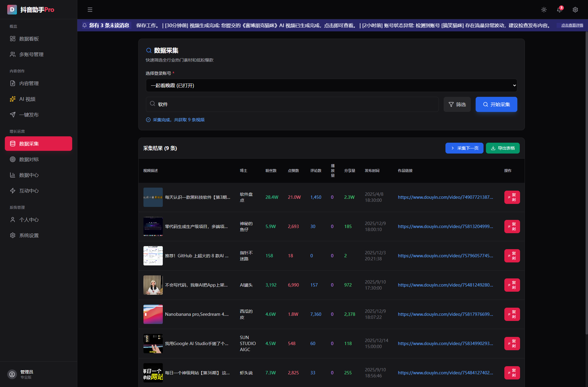Image resolution: width=588 pixels, height=387 pixels.
Task: Open 内容管理 in the sidebar
Action: click(29, 83)
